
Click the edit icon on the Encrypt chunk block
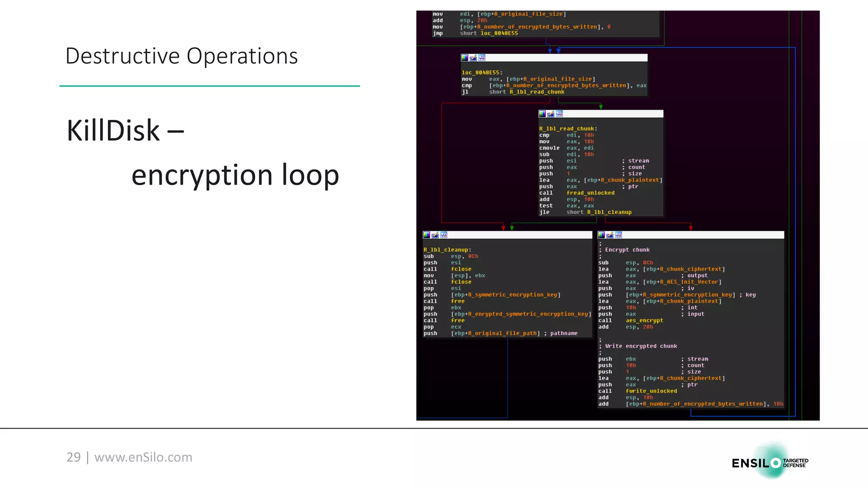[x=610, y=235]
